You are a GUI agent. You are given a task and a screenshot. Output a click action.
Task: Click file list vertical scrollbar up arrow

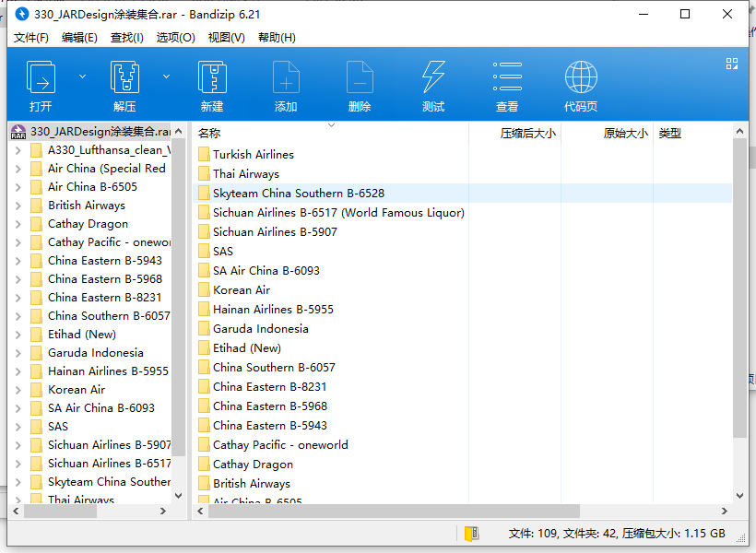coord(739,131)
